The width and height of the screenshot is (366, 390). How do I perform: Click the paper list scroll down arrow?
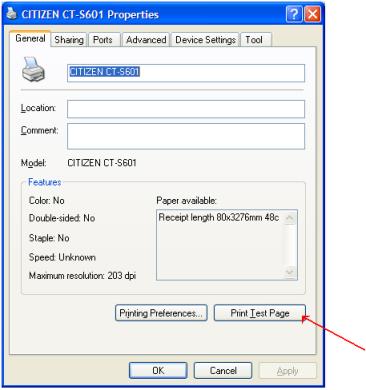(290, 272)
